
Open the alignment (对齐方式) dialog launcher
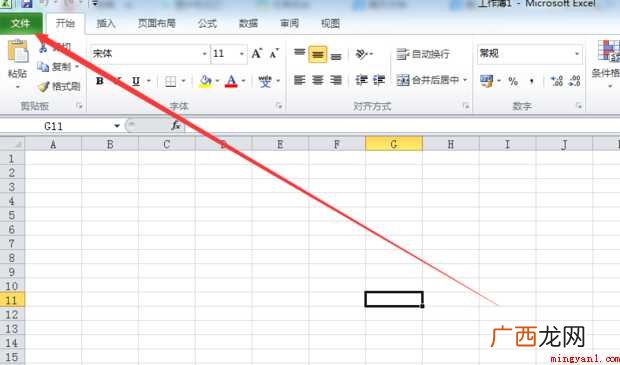click(466, 106)
